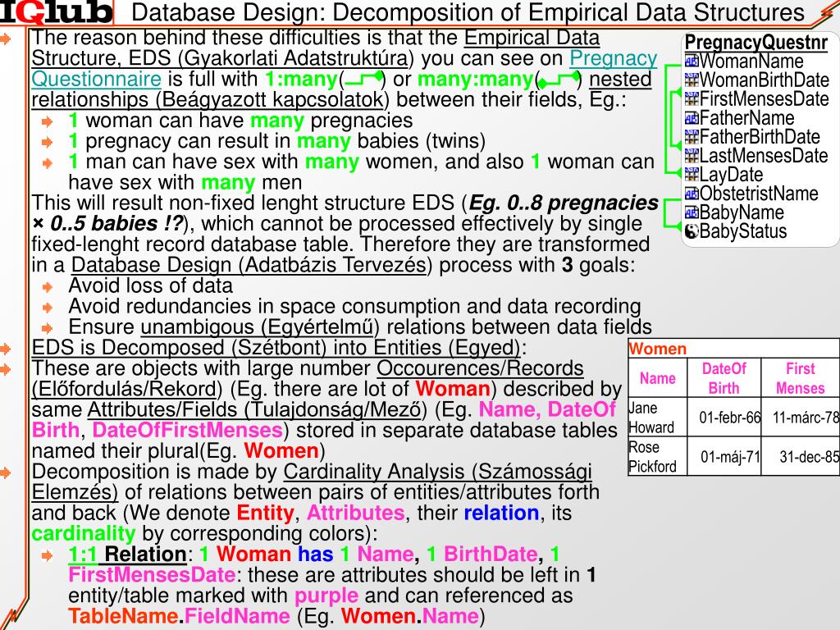Click the underlined term Empirical Data Structure
Viewport: 840px width, 630px height.
(316, 48)
